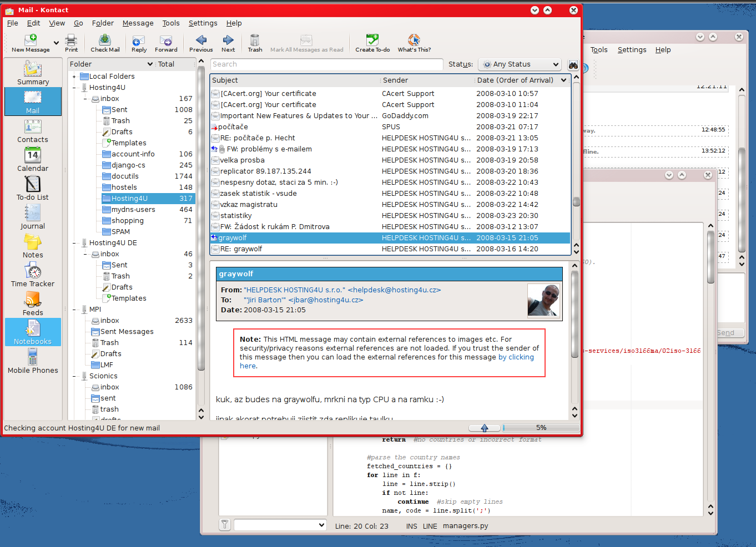Collapse the Scionics account node
Screen dimensions: 756x547
pos(74,376)
